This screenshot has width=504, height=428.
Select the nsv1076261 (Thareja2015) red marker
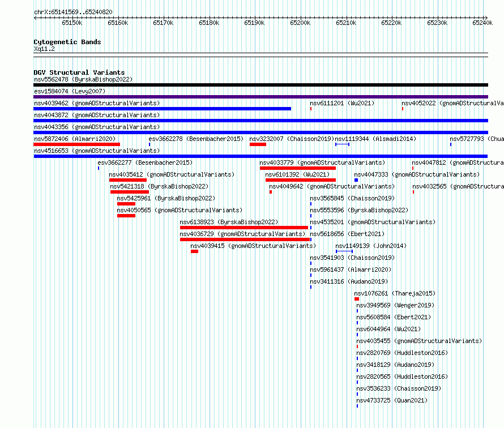357,299
